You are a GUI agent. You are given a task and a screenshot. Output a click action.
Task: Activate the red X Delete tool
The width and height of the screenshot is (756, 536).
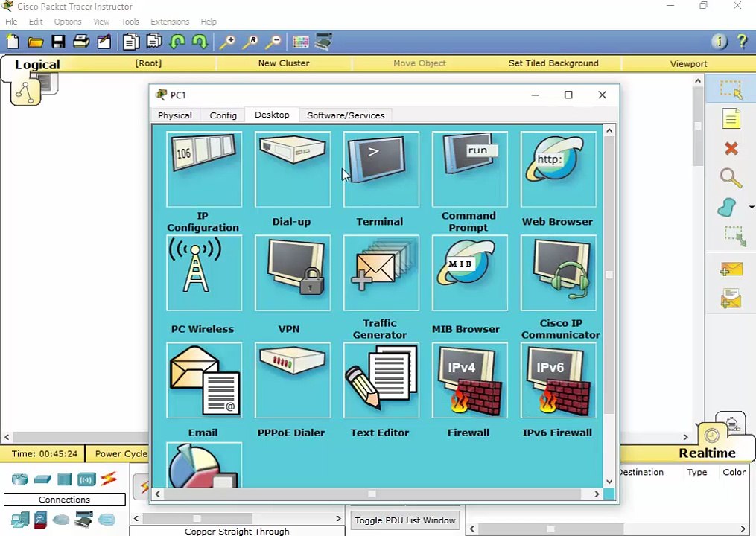point(731,148)
